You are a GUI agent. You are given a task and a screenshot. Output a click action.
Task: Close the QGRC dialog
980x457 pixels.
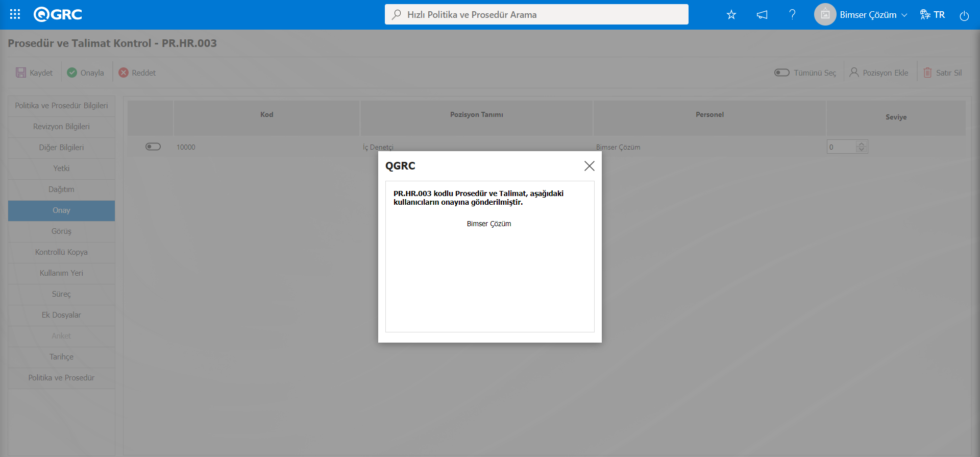(x=589, y=166)
